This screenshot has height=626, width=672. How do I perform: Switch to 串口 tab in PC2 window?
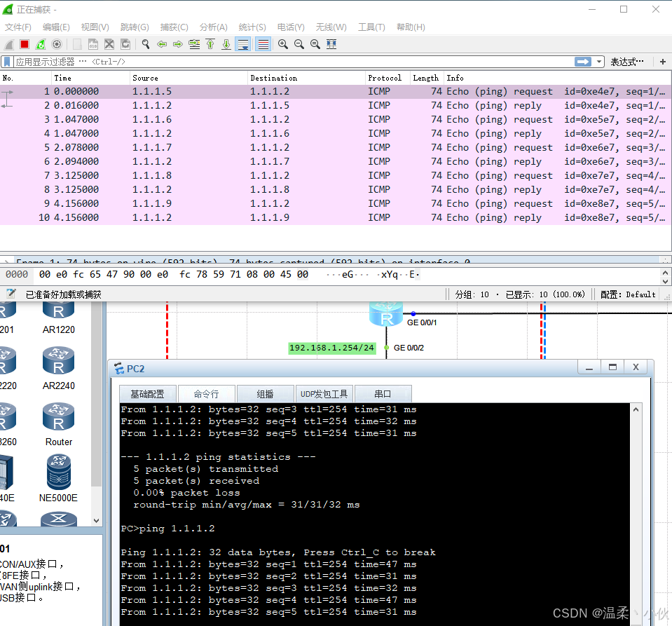click(x=383, y=394)
